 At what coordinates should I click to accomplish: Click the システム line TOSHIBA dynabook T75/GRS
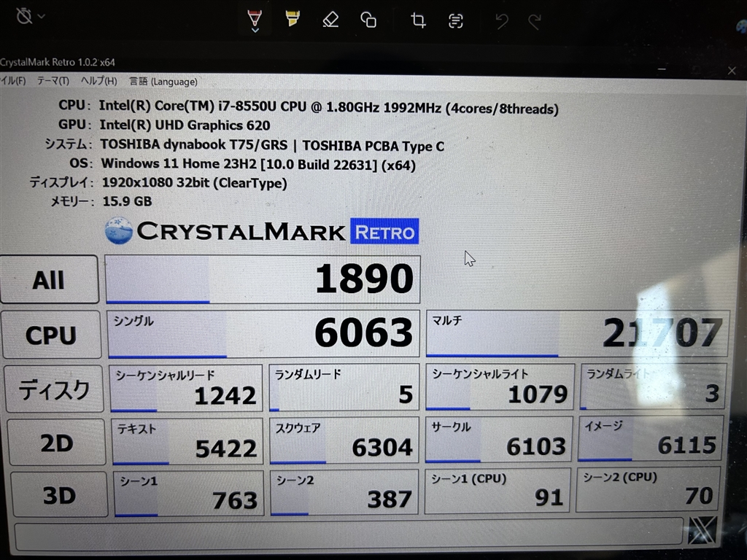pyautogui.click(x=272, y=145)
